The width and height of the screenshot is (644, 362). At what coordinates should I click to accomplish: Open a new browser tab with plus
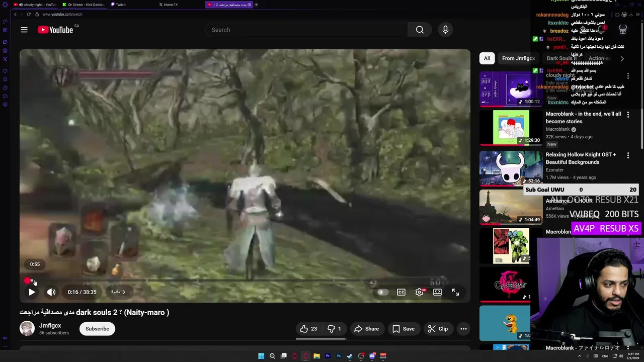click(x=256, y=5)
